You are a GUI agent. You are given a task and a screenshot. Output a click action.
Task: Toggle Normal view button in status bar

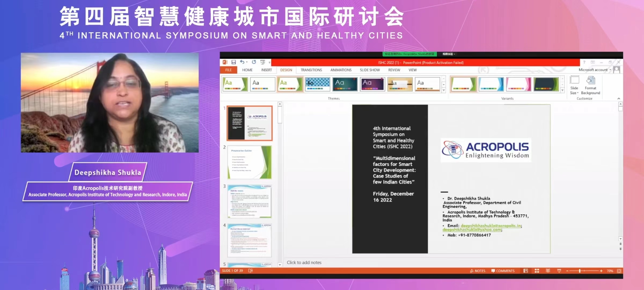(x=526, y=271)
